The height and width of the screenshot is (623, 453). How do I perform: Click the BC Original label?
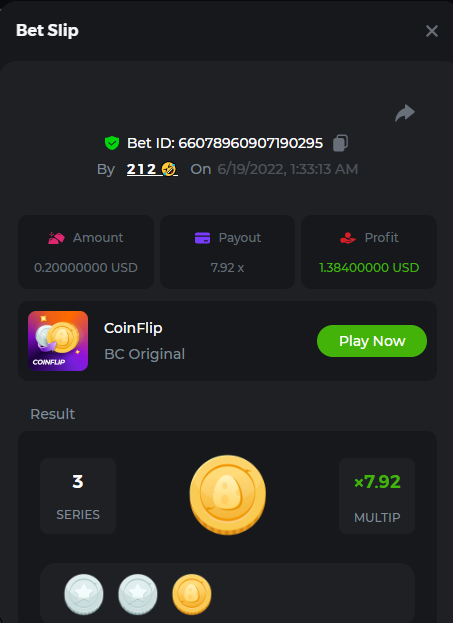click(x=145, y=354)
